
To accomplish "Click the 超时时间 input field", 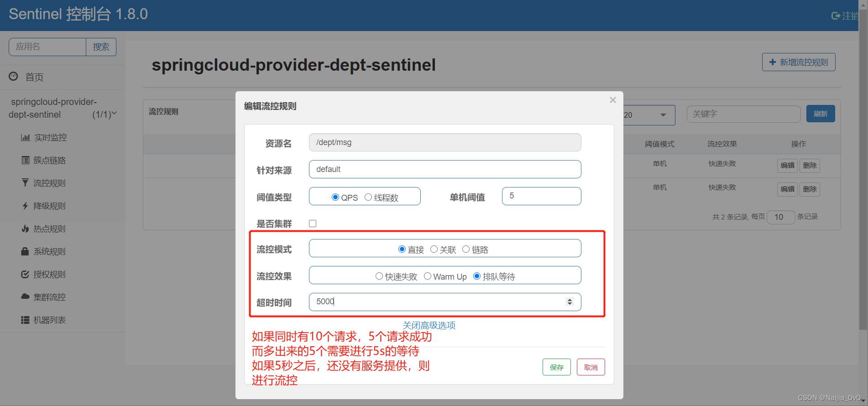I will pyautogui.click(x=445, y=302).
